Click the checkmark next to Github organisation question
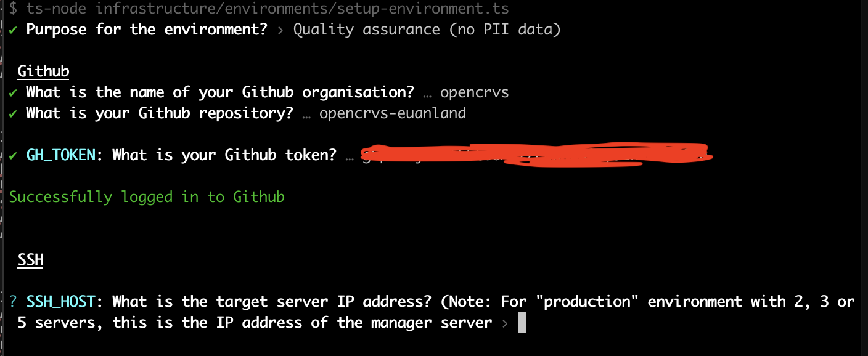This screenshot has height=356, width=868. [13, 92]
